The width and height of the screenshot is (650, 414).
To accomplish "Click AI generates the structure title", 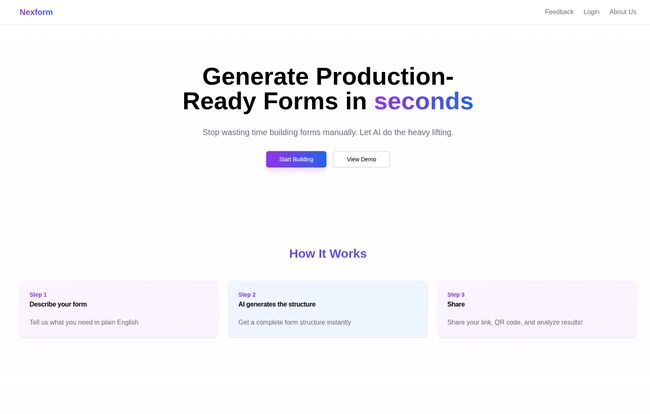I will [x=277, y=304].
